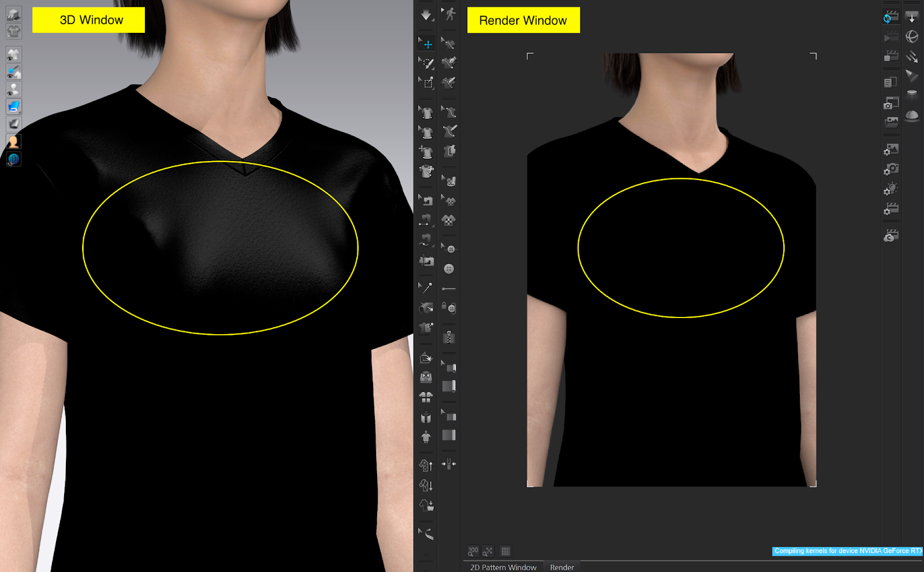924x572 pixels.
Task: Open the saved render images folder icon
Action: (x=891, y=122)
